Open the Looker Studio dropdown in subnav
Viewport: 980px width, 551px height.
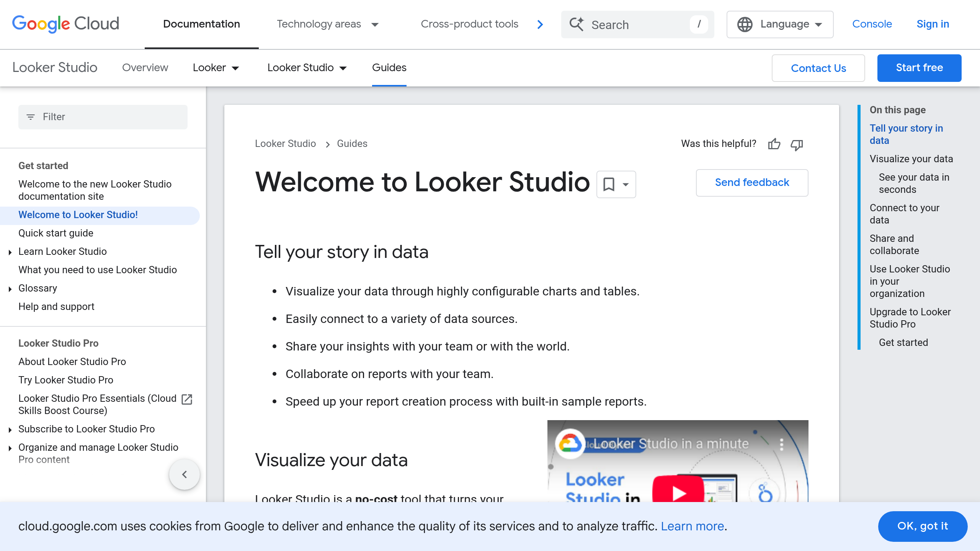pyautogui.click(x=307, y=68)
